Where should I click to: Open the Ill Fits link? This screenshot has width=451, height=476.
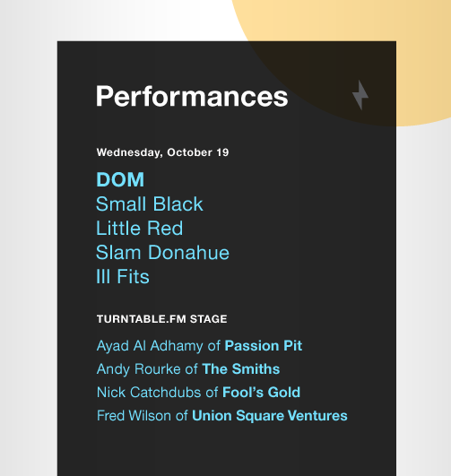coord(123,277)
